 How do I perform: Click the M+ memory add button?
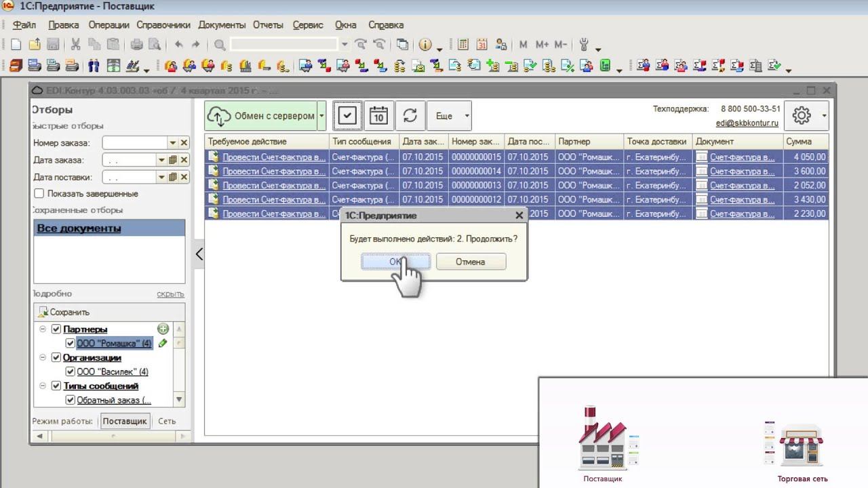pos(542,45)
